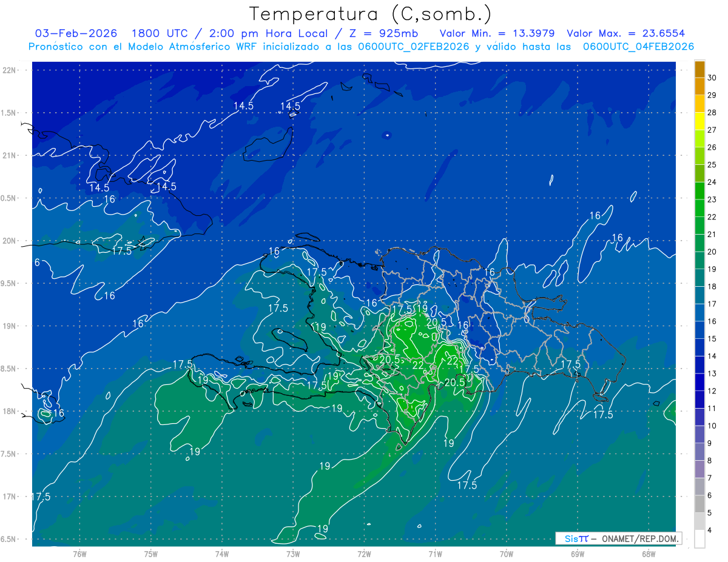Click the "75W" longitude axis label
Screen dimensions: 728x562
tap(151, 554)
